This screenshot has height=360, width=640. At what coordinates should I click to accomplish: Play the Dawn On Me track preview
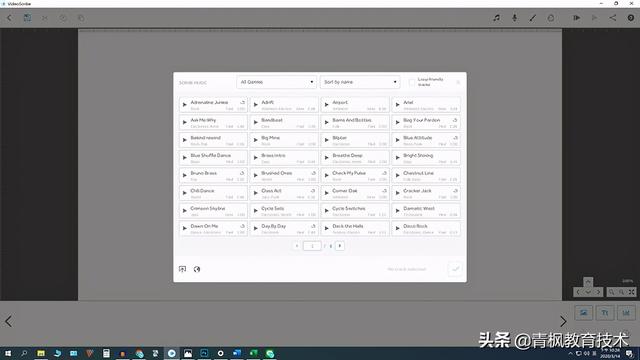click(184, 228)
